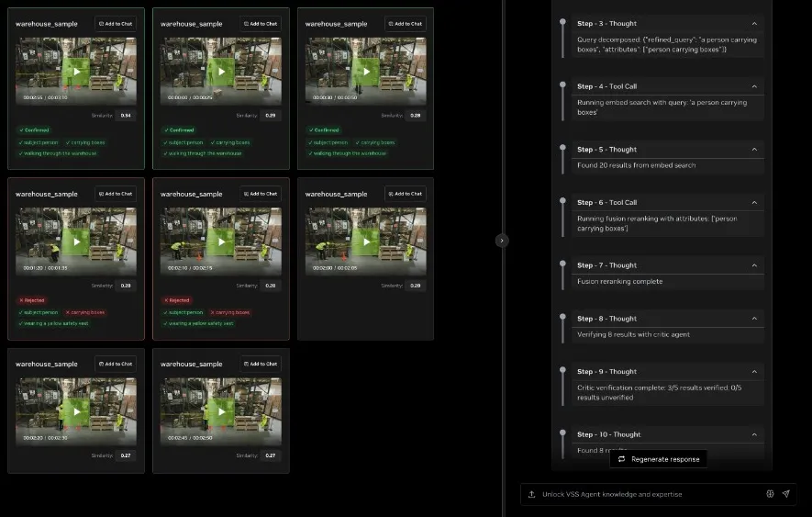The image size is (812, 517).
Task: Play the clip starting at 00:01:20
Action: point(77,242)
